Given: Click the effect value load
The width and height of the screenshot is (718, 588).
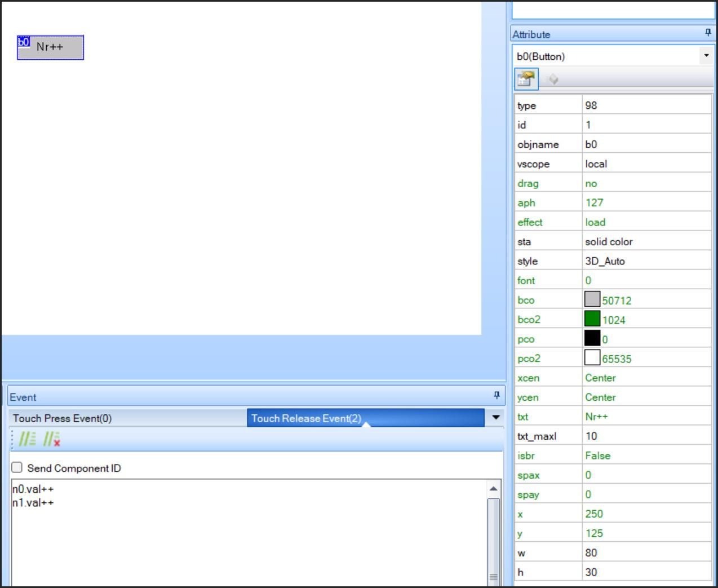Looking at the screenshot, I should pyautogui.click(x=646, y=222).
